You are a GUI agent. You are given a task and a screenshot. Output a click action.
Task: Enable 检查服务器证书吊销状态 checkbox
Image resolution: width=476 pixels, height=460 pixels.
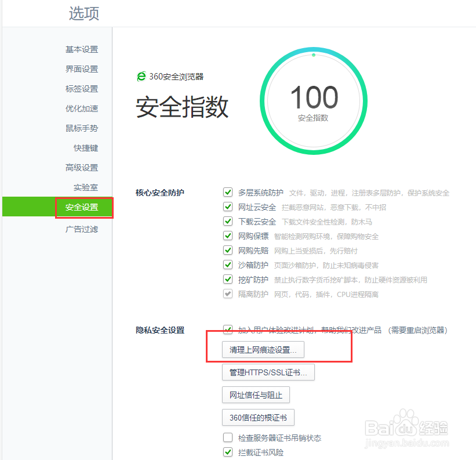[x=228, y=437]
